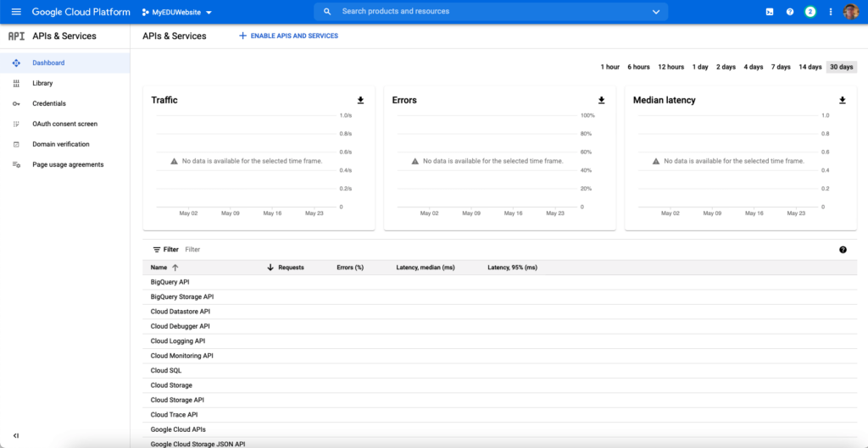This screenshot has height=448, width=868.
Task: Download the Traffic chart data
Action: pyautogui.click(x=360, y=100)
